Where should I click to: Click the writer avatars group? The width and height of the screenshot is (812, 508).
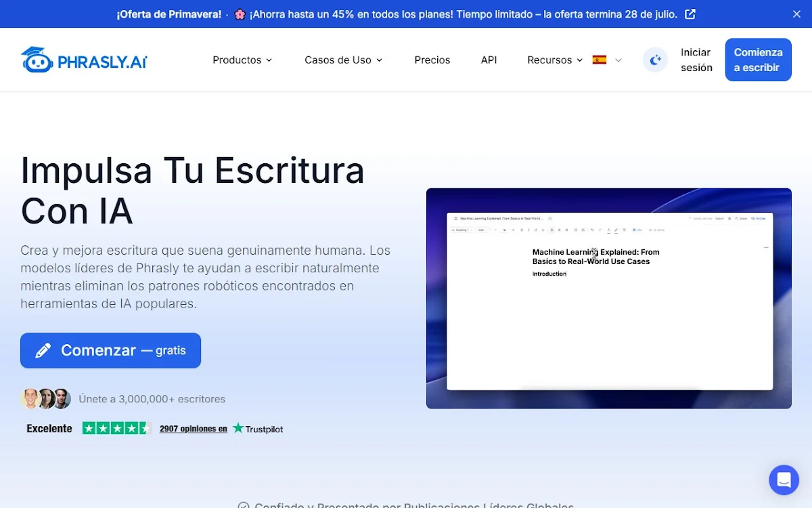pos(46,399)
